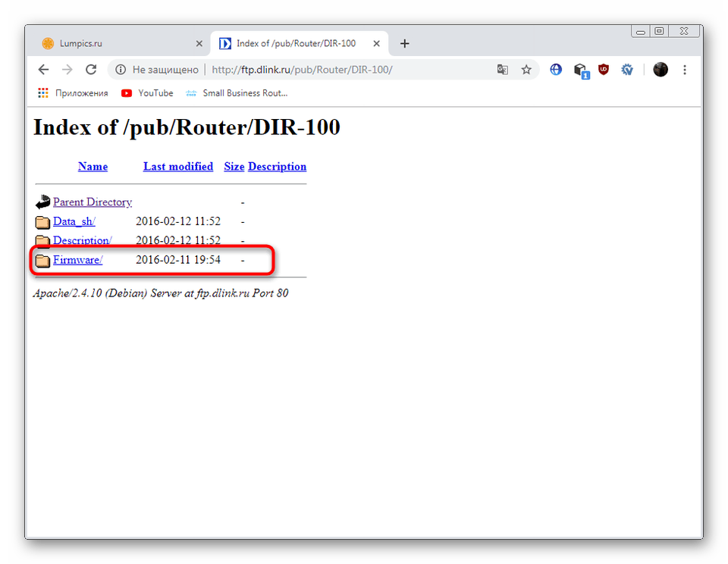Sort listing by Name
The image size is (728, 564).
[93, 167]
